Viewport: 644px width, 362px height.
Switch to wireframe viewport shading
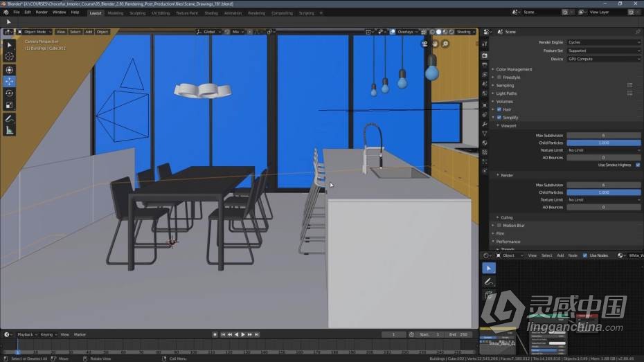(432, 32)
